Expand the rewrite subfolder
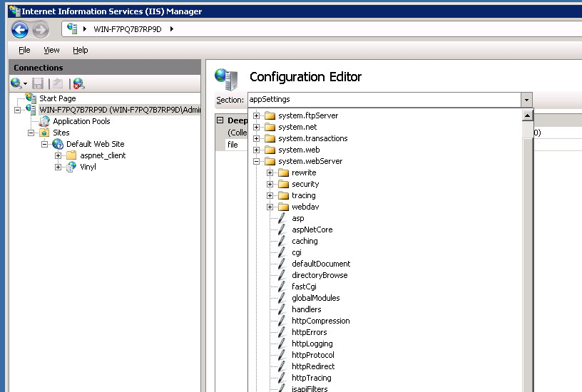582x392 pixels. pyautogui.click(x=270, y=172)
